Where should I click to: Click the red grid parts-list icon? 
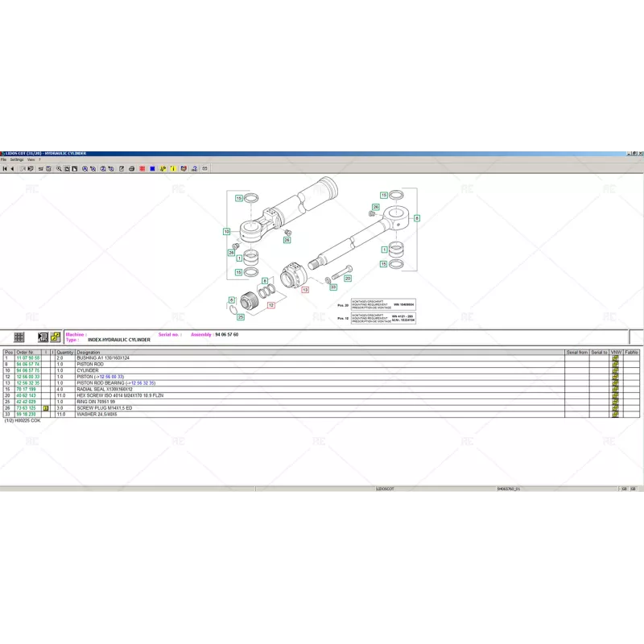142,169
